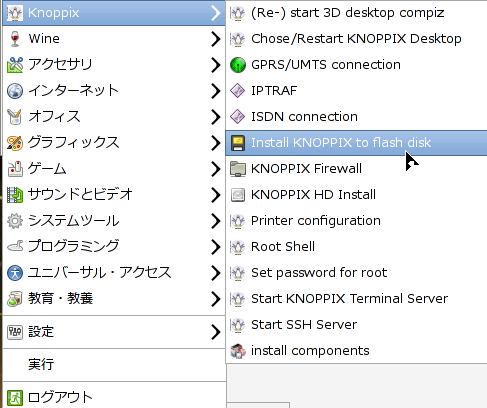Viewport: 487px width, 408px height.
Task: Click the インターネット globe icon
Action: click(15, 91)
